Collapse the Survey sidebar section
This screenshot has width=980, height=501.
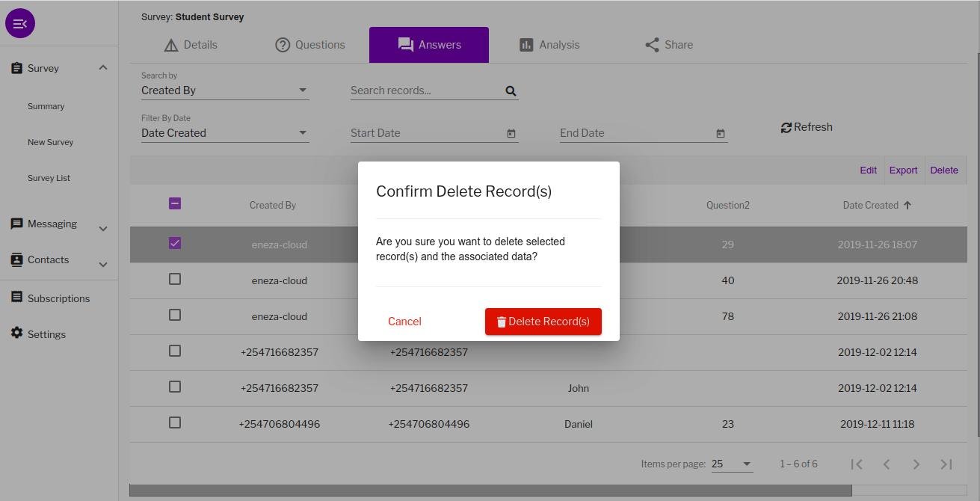click(103, 68)
